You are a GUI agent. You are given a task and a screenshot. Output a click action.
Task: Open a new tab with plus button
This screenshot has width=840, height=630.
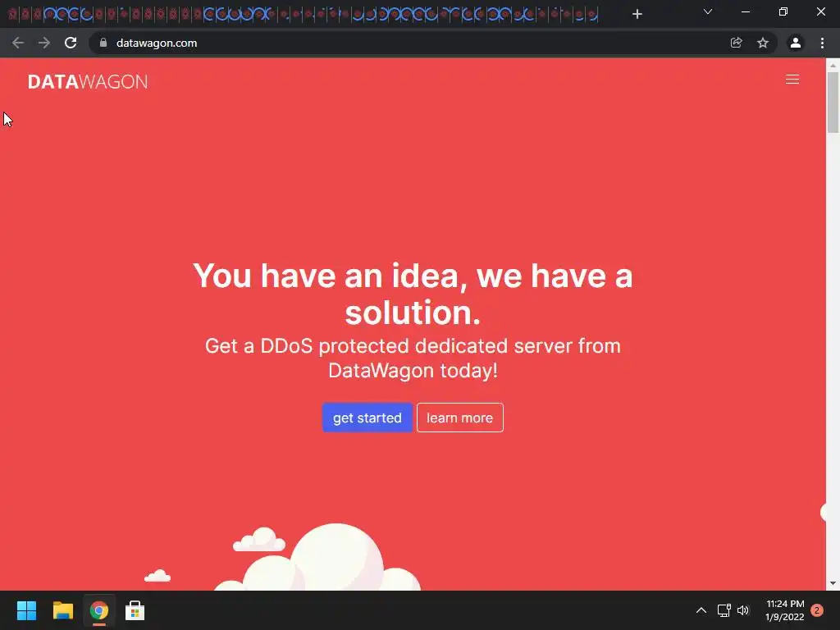[x=637, y=14]
